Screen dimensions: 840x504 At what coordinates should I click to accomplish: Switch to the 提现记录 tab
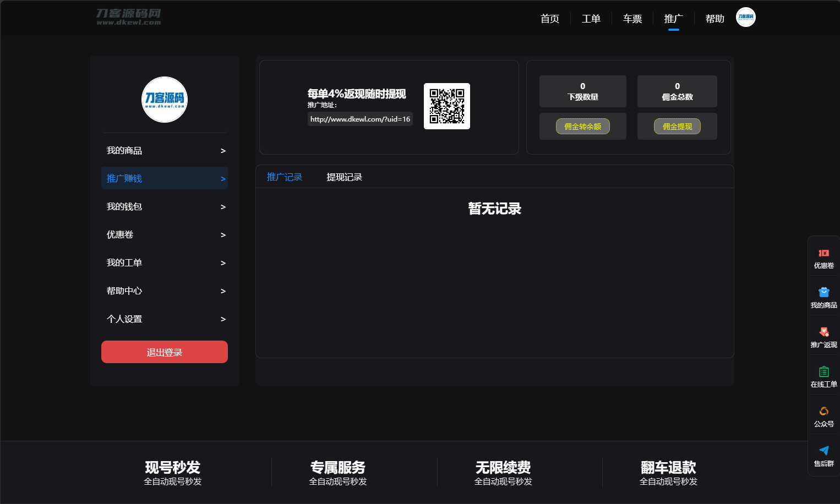point(343,177)
